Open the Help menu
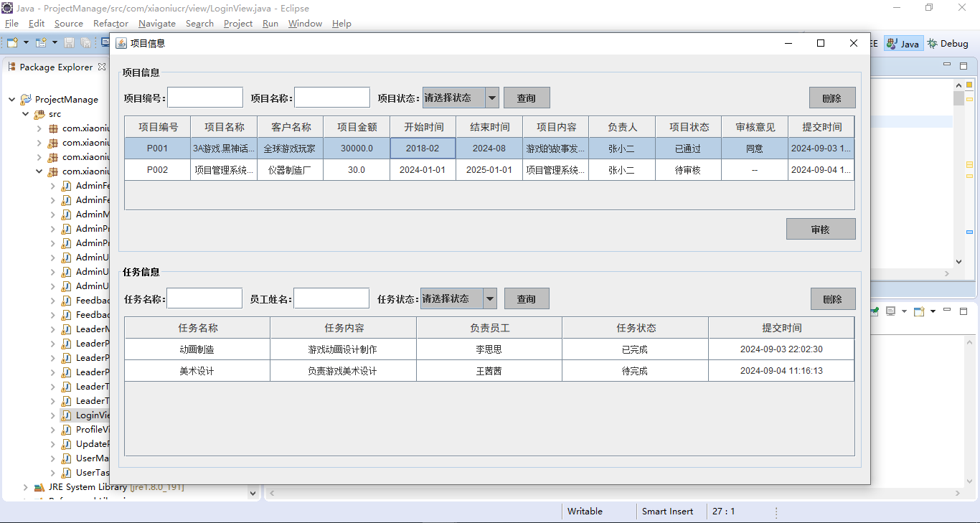The image size is (980, 523). click(341, 24)
